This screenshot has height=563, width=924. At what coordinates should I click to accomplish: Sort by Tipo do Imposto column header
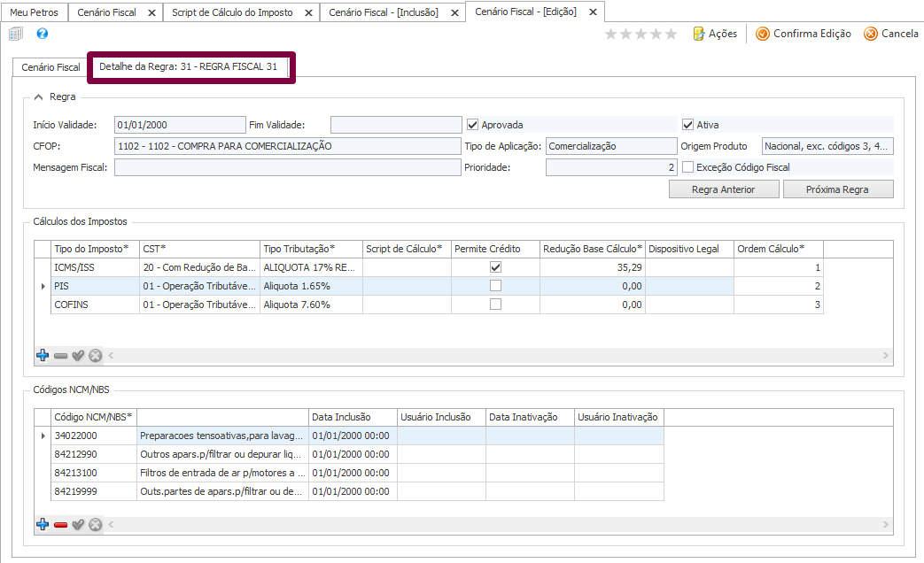[x=95, y=249]
